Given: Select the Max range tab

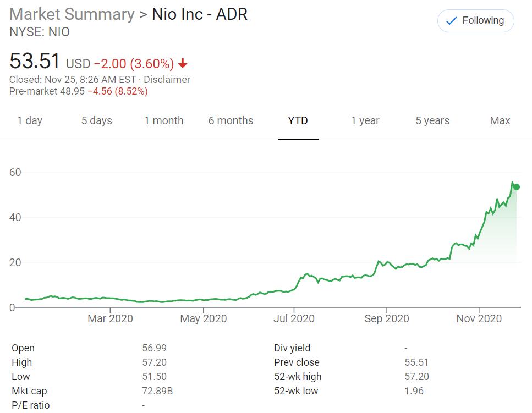Looking at the screenshot, I should pos(500,120).
